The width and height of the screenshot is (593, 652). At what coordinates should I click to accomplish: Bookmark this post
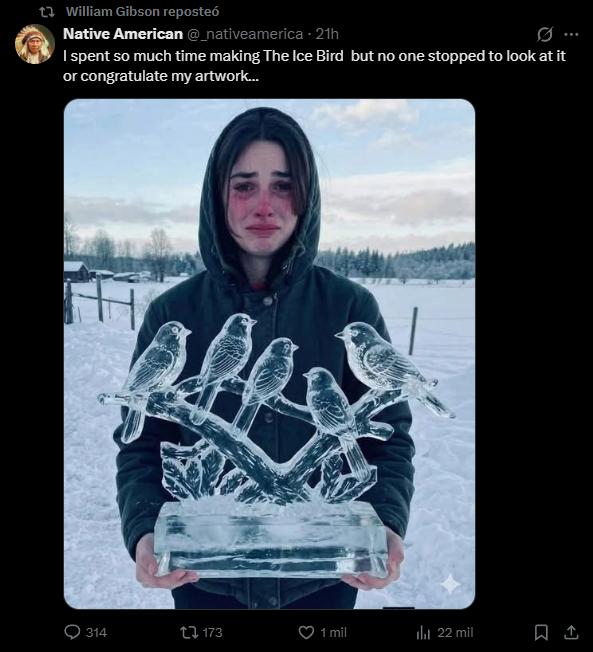tap(541, 632)
